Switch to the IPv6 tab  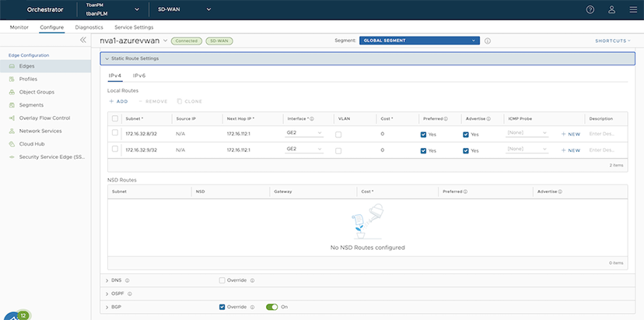point(139,76)
